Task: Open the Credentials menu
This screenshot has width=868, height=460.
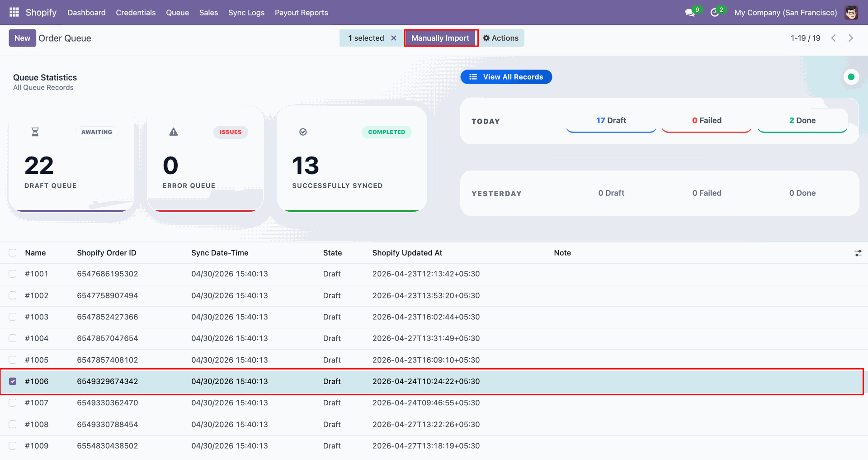Action: 136,13
